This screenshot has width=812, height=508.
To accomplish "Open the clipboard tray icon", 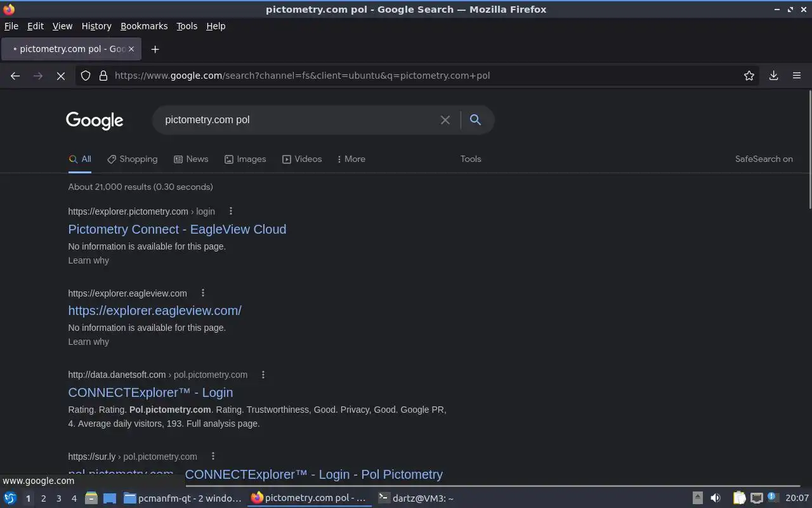I will [x=739, y=498].
